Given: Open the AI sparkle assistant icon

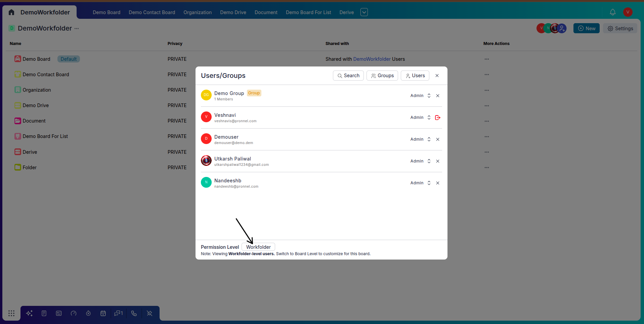Looking at the screenshot, I should coord(29,313).
